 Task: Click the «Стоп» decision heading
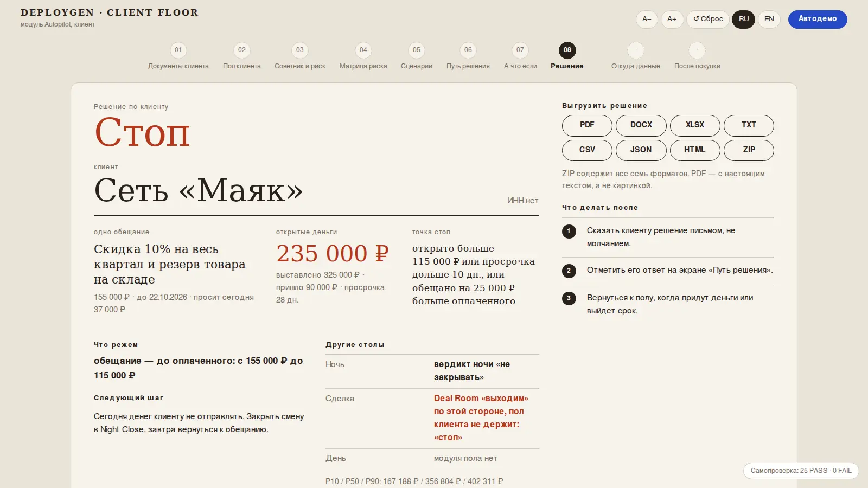point(142,133)
